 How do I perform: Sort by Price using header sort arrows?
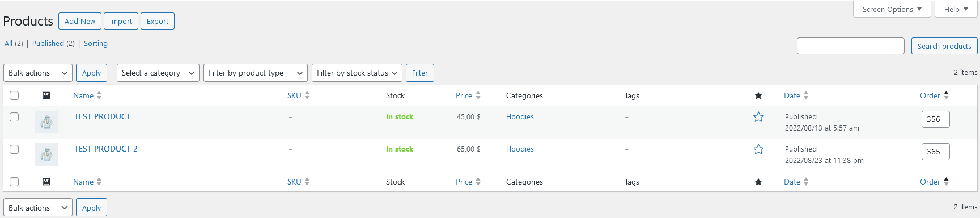[478, 95]
